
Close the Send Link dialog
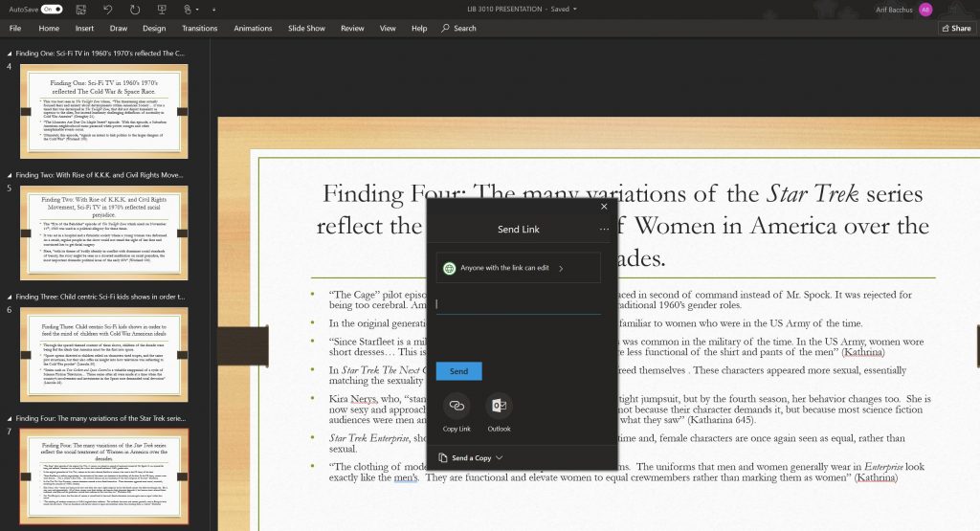tap(604, 206)
